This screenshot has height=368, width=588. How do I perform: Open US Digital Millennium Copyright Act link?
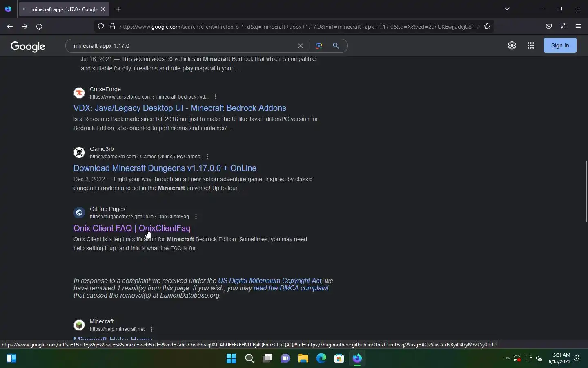click(x=270, y=280)
